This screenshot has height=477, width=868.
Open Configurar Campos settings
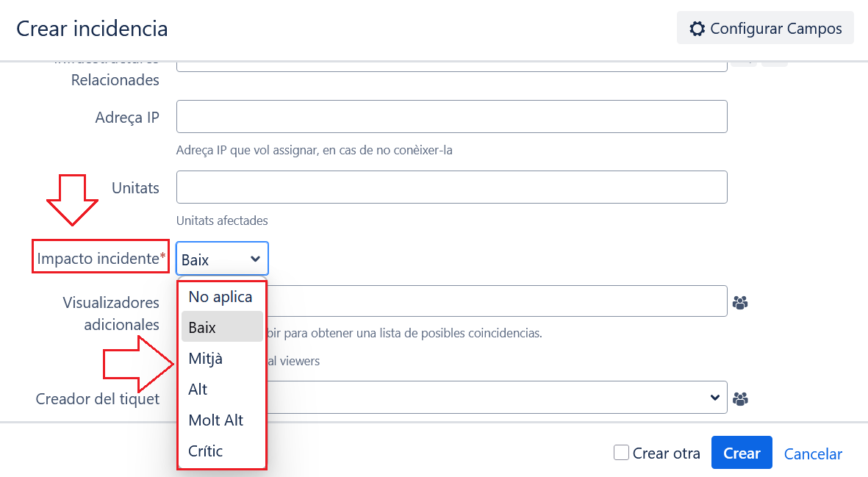click(x=765, y=29)
